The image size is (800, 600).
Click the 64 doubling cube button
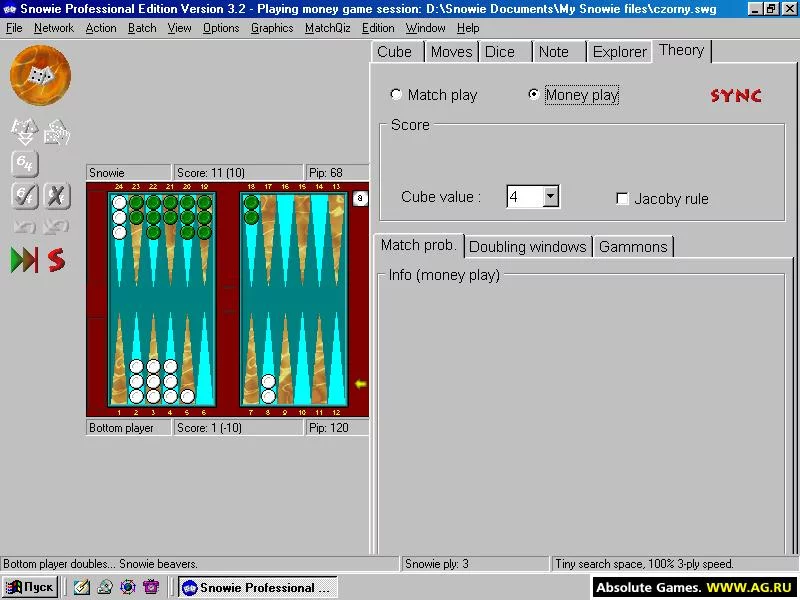(24, 163)
